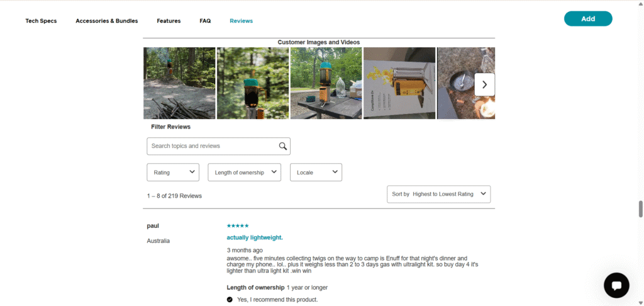Jump to the FAQ tab
This screenshot has height=306, width=644.
[205, 21]
